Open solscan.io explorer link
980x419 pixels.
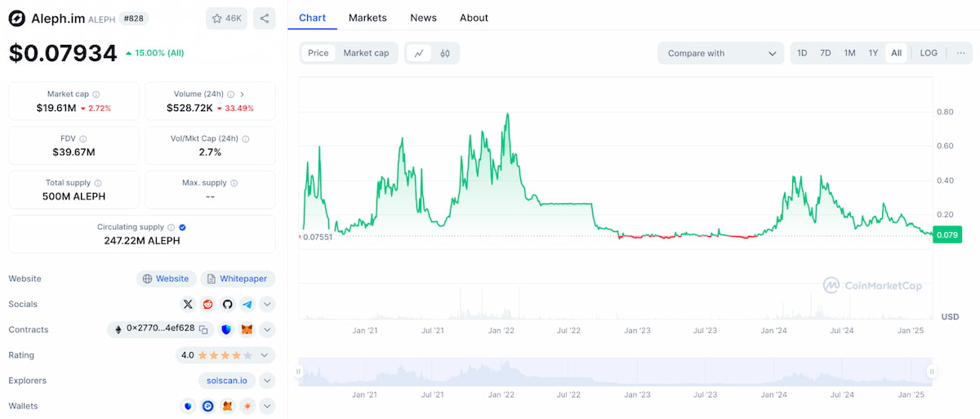227,381
